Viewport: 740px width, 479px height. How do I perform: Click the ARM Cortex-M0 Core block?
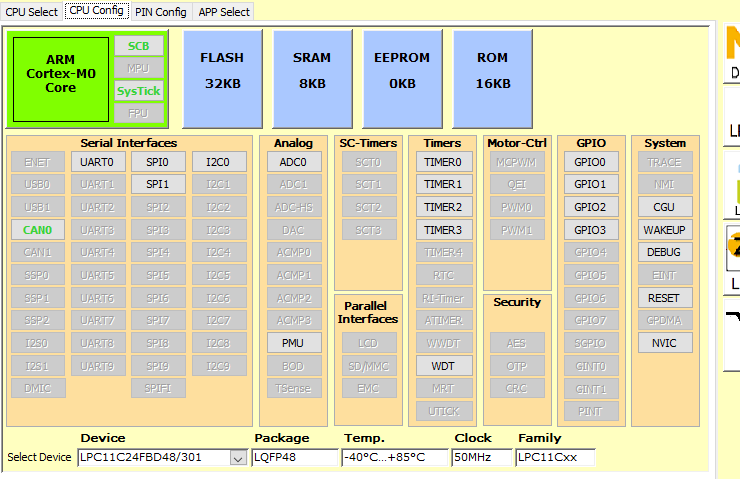pos(61,79)
